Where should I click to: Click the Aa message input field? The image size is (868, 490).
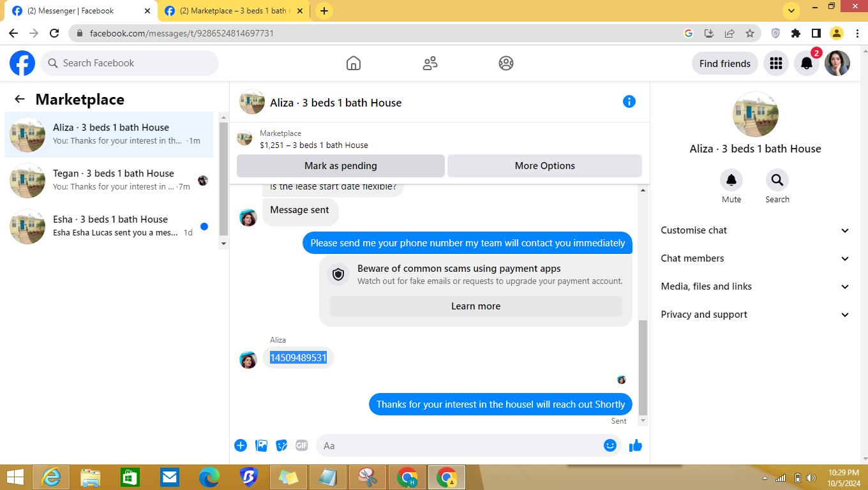(x=468, y=445)
